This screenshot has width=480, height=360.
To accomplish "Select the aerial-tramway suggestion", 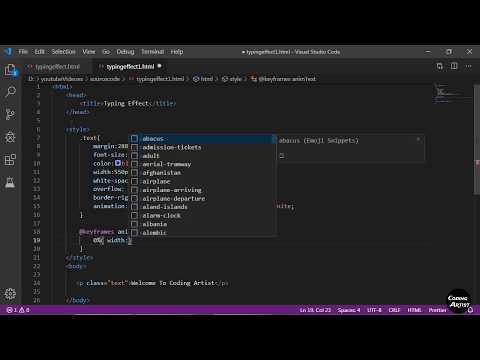I will [202, 164].
